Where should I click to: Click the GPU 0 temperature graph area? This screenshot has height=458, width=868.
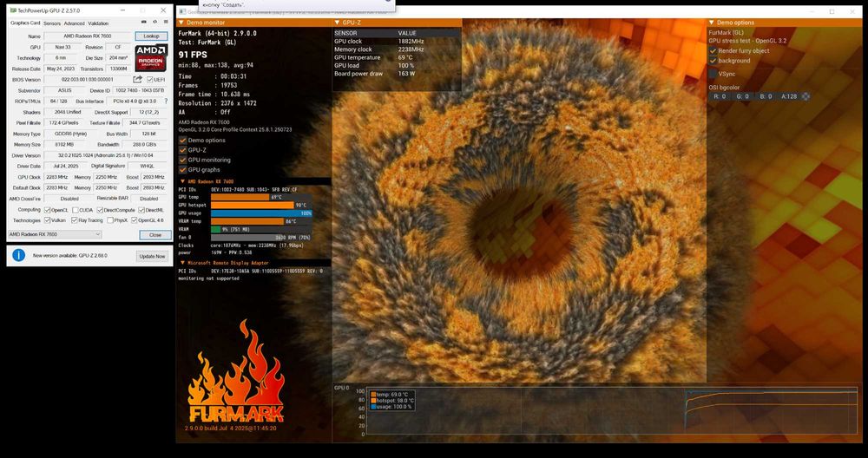click(612, 411)
